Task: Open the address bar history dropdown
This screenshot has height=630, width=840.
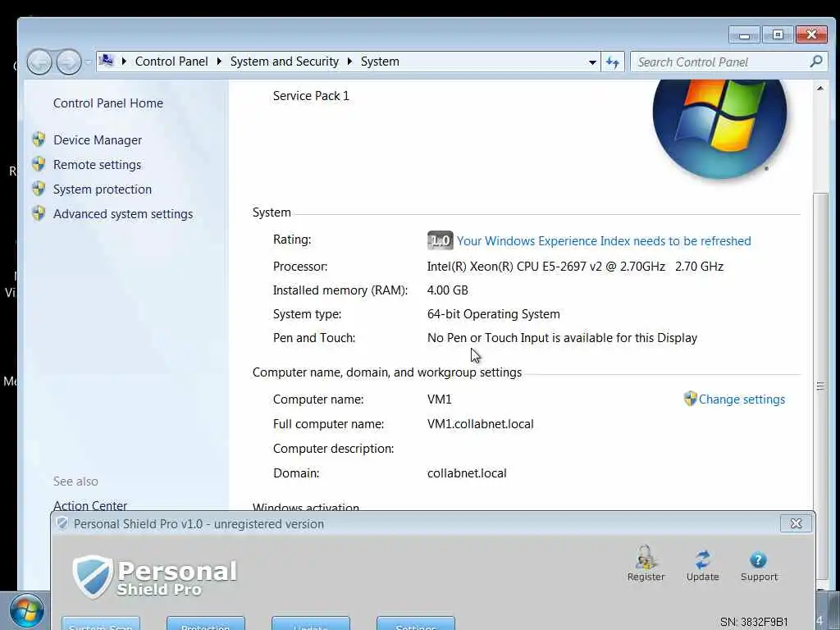Action: pos(592,62)
